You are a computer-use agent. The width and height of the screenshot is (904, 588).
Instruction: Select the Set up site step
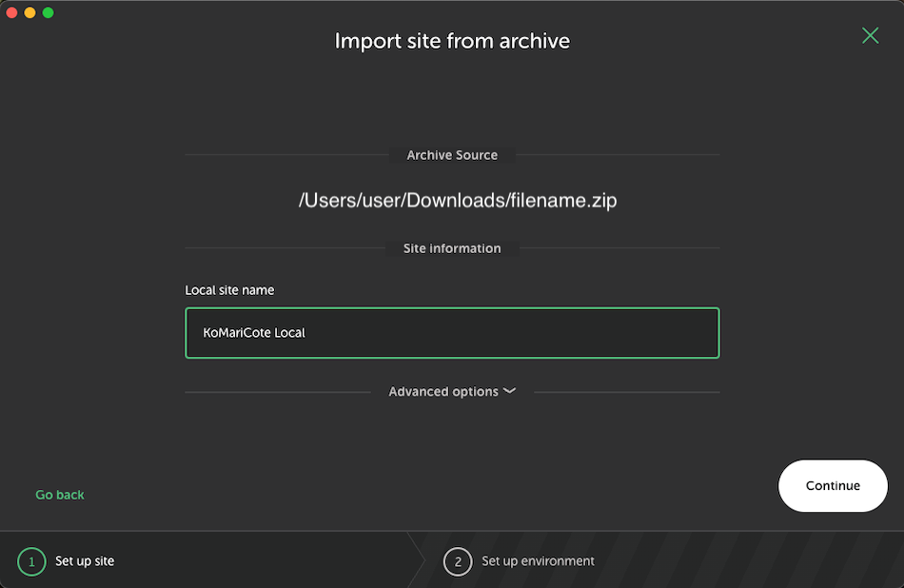[x=85, y=561]
